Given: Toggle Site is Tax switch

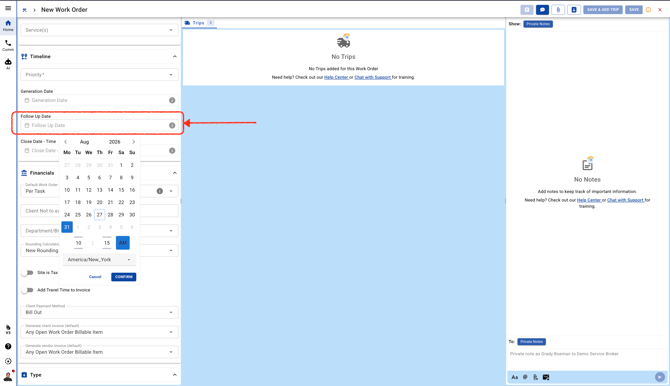Looking at the screenshot, I should tap(27, 273).
